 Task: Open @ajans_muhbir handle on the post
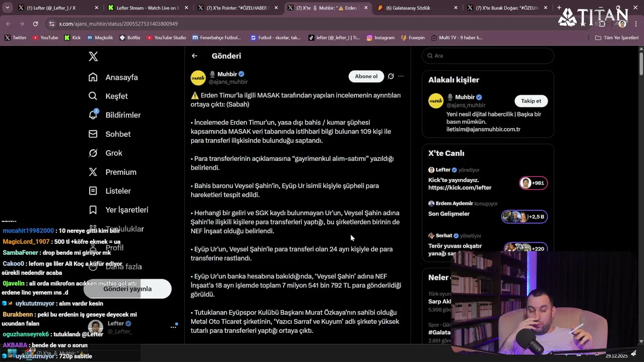coord(228,82)
